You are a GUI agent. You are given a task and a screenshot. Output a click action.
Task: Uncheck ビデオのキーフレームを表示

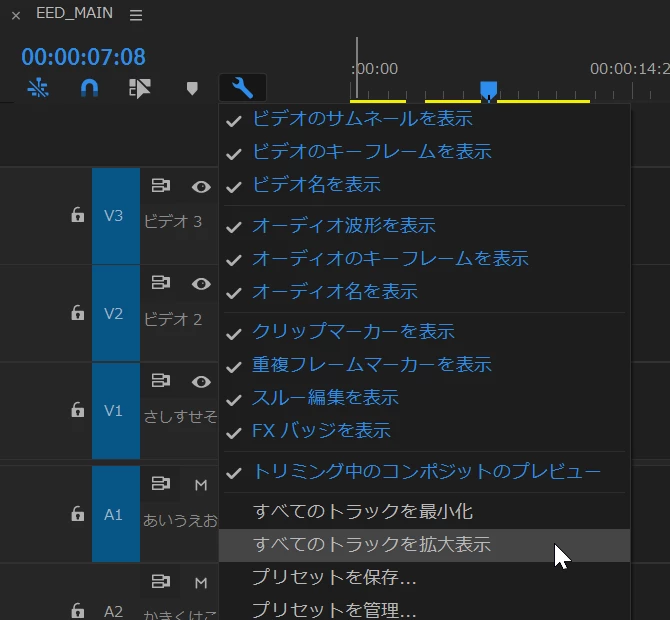coord(424,152)
